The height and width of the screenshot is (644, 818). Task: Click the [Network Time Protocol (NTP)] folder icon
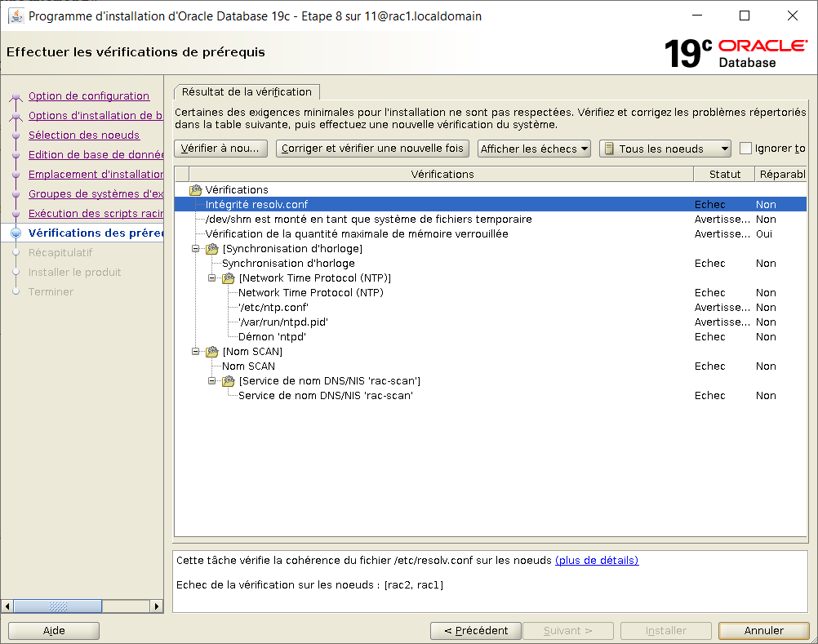(x=229, y=278)
